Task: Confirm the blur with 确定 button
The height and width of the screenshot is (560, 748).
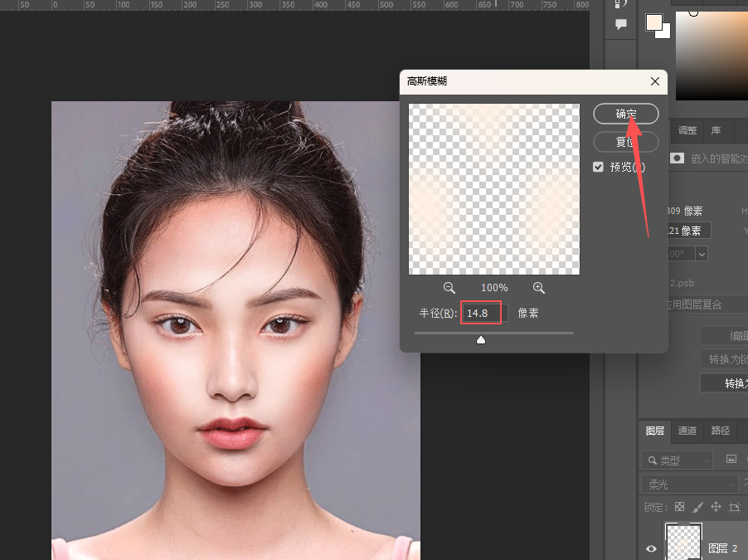Action: 626,114
